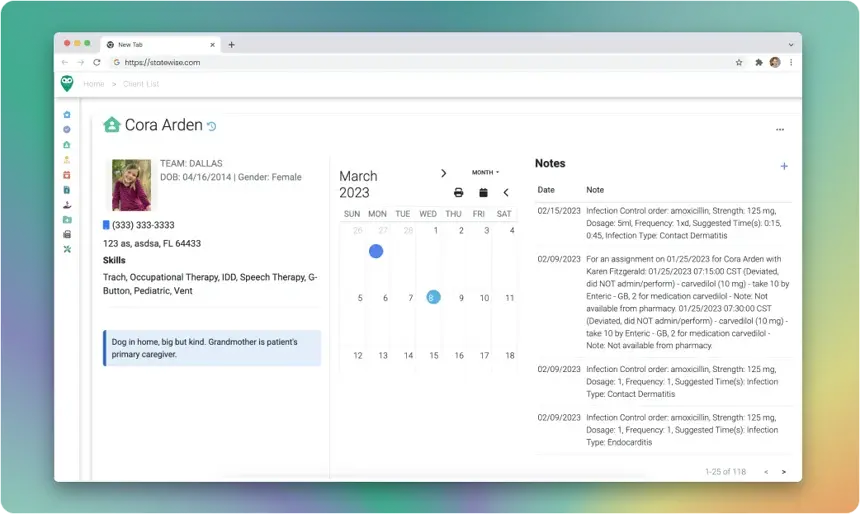Click the blue event dot on calendar
This screenshot has height=514, width=860.
(x=376, y=251)
